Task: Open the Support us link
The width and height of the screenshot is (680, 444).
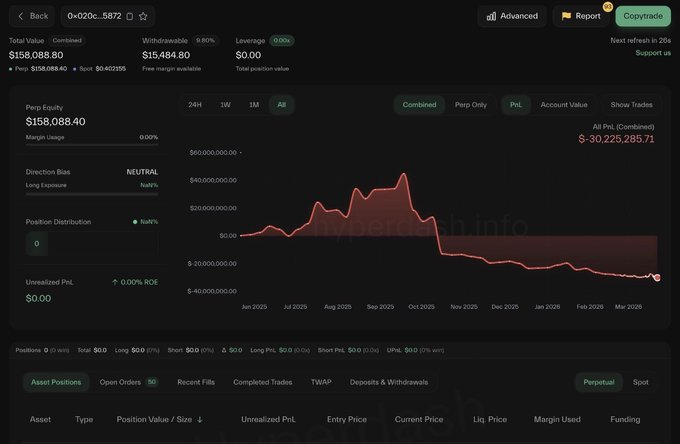Action: pos(653,53)
